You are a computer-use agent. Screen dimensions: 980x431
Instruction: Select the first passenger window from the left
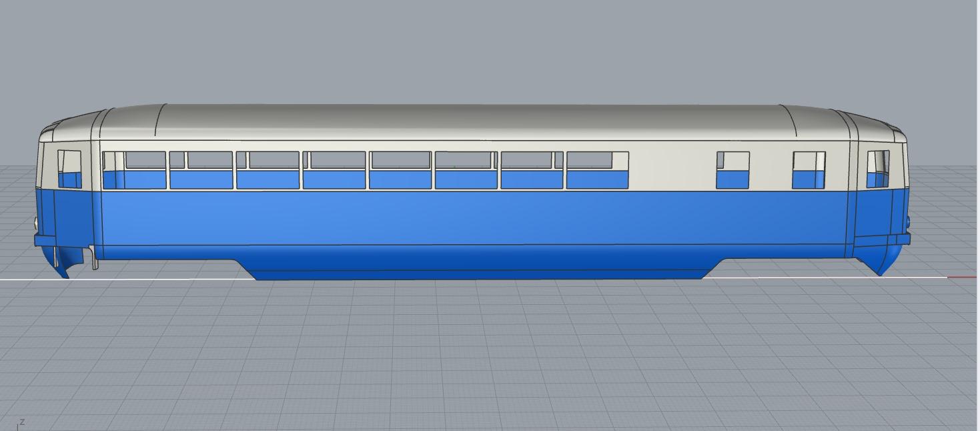point(134,170)
